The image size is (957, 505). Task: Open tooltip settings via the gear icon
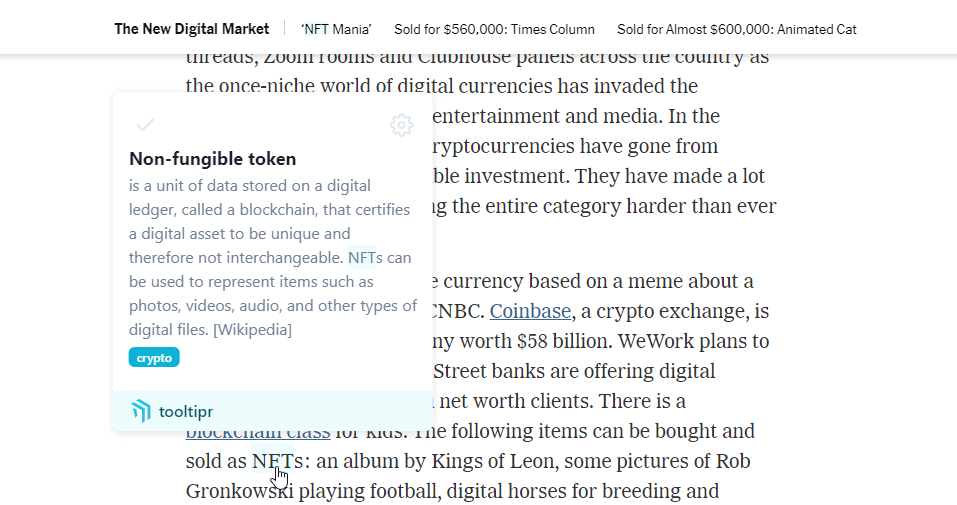401,125
